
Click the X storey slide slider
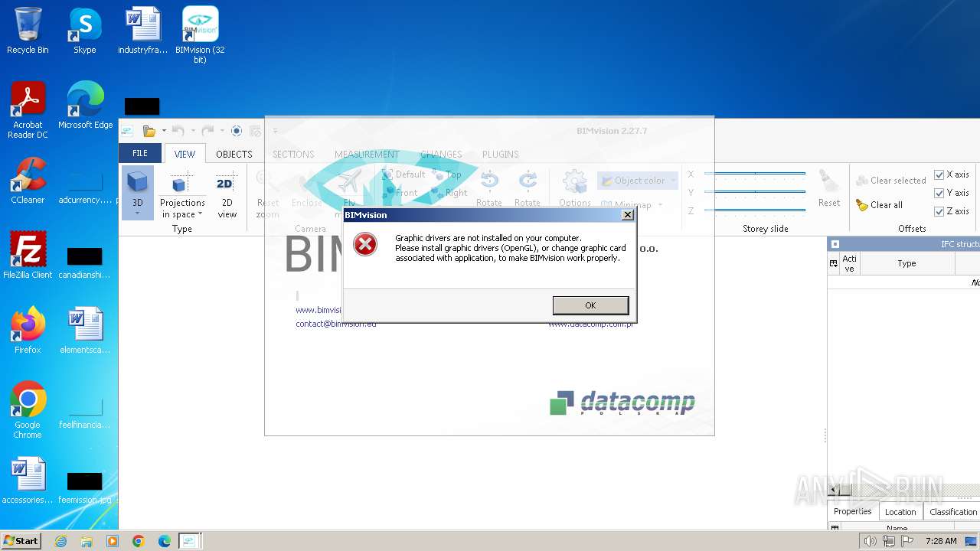(x=755, y=174)
